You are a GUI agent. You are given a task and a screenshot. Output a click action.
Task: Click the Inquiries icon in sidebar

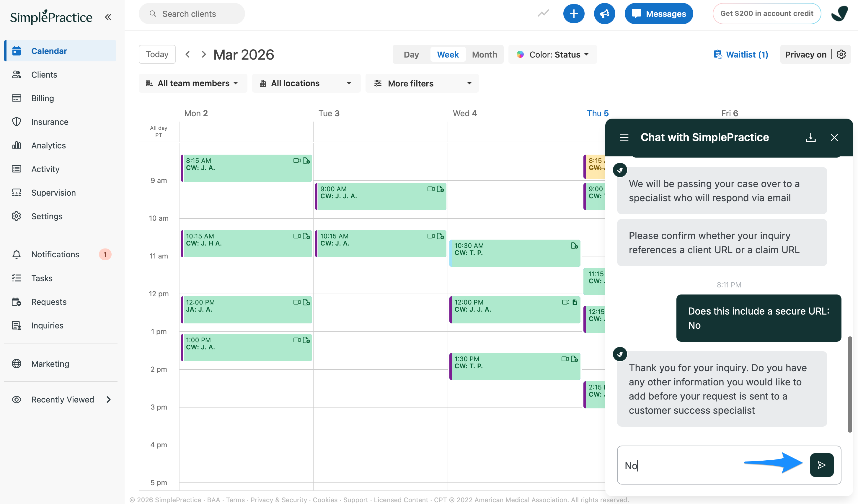pyautogui.click(x=16, y=325)
